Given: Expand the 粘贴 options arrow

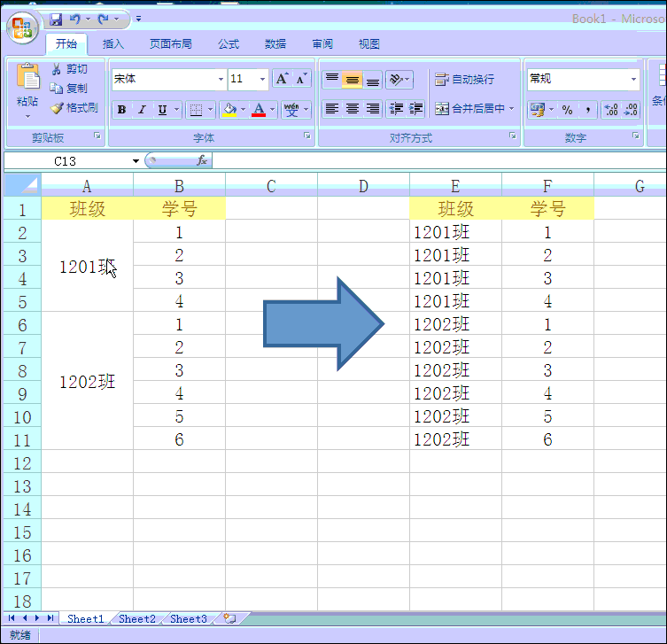Looking at the screenshot, I should tap(27, 116).
